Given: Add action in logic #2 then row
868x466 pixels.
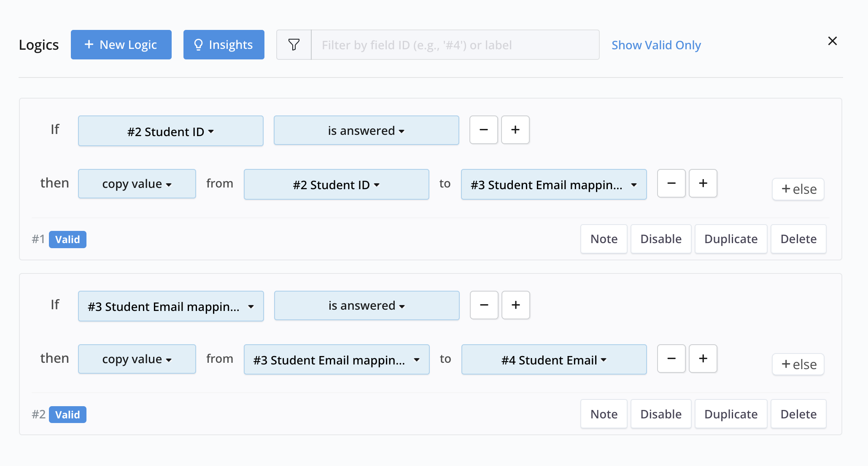Looking at the screenshot, I should point(703,359).
